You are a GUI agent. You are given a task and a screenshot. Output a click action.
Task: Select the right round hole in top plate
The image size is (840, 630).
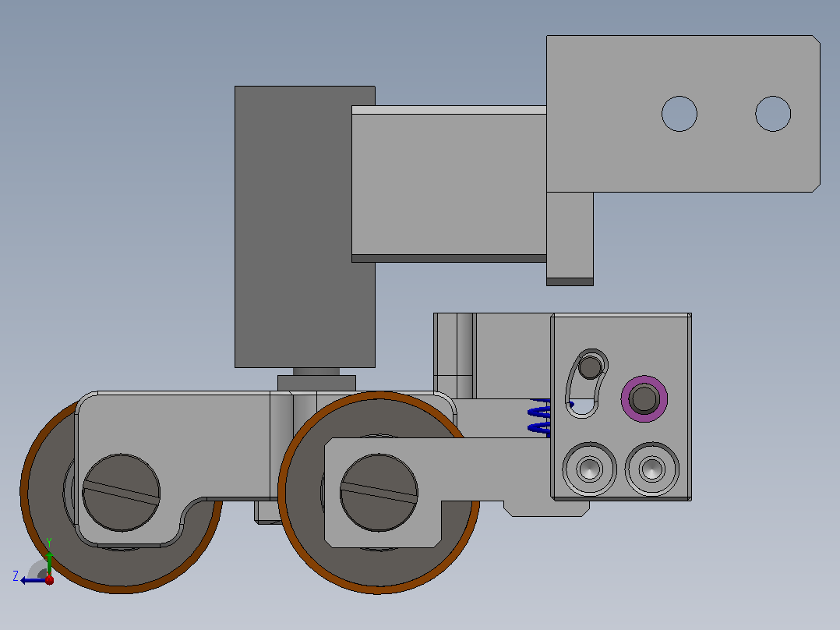[773, 114]
